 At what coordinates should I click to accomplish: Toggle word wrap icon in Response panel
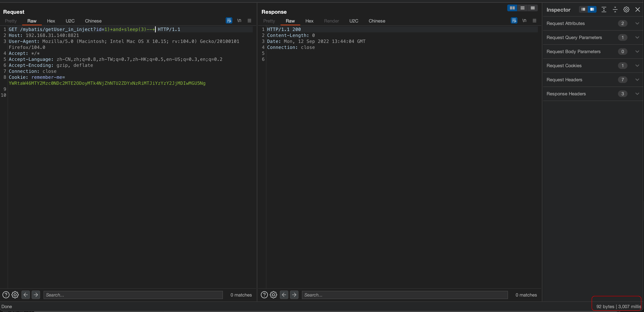click(x=514, y=21)
